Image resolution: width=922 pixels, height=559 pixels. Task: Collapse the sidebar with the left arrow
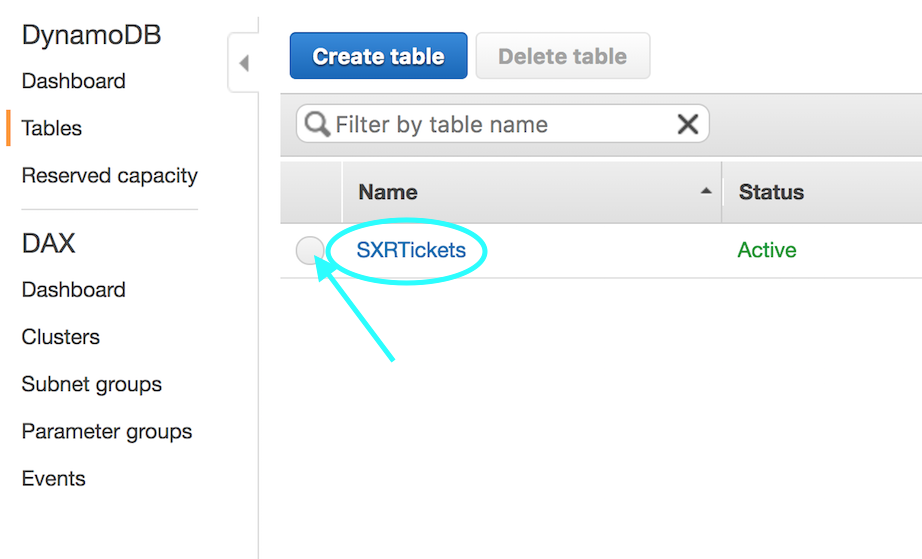click(244, 63)
